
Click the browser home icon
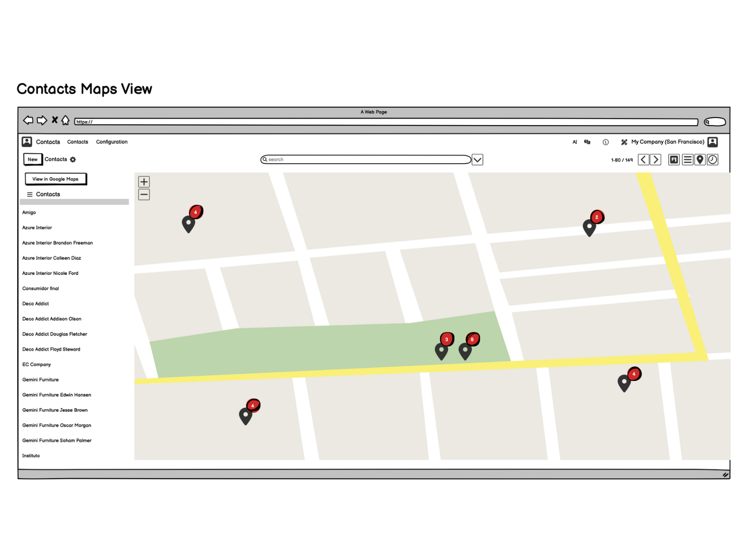pyautogui.click(x=65, y=120)
